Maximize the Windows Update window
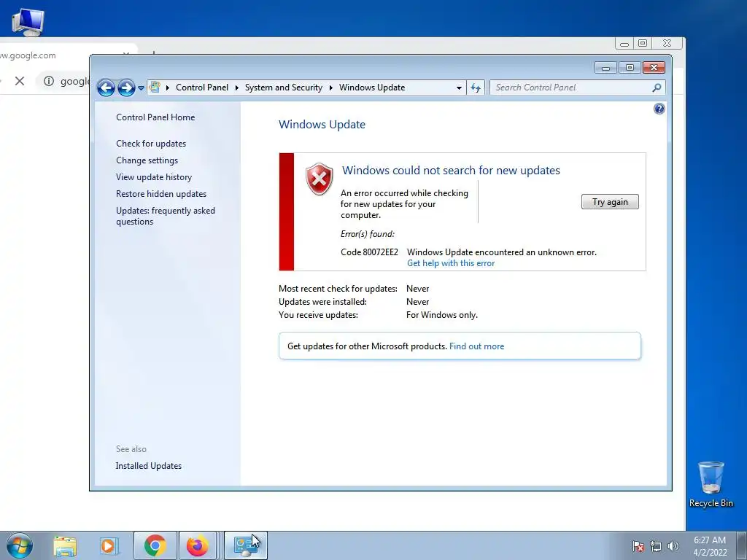 click(x=630, y=68)
